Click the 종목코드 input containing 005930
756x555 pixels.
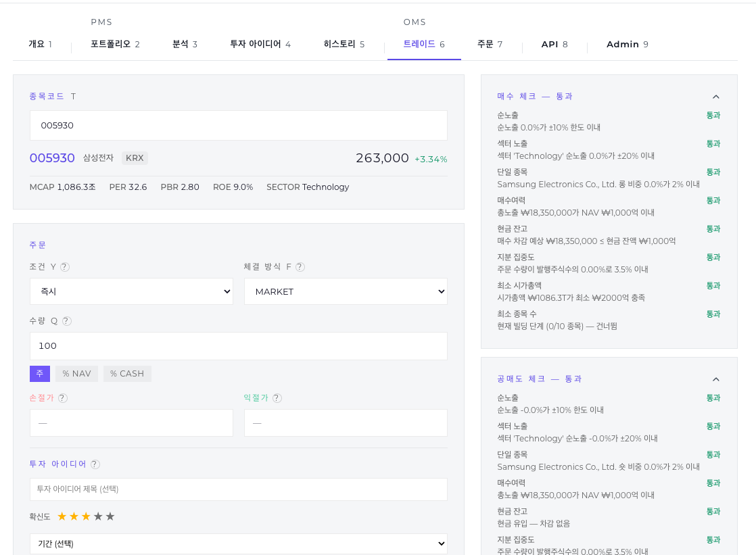click(239, 125)
